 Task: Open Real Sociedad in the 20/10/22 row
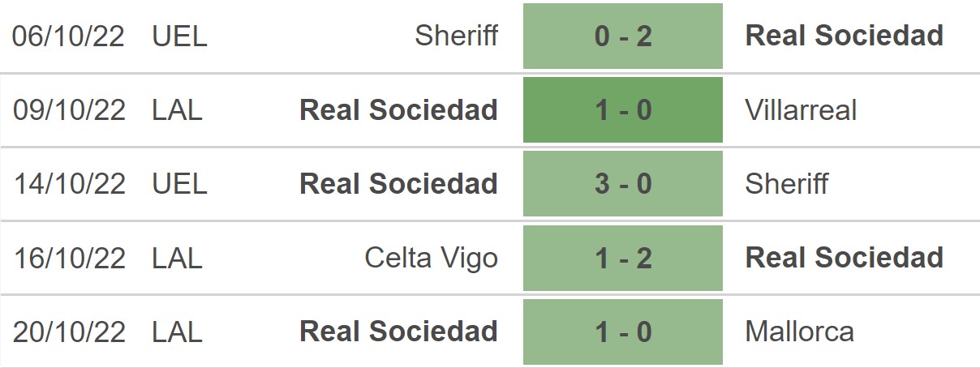tap(399, 332)
